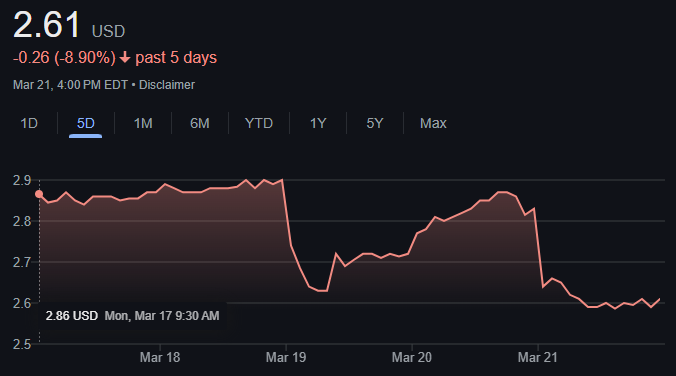Show the 6M chart range

tap(200, 124)
